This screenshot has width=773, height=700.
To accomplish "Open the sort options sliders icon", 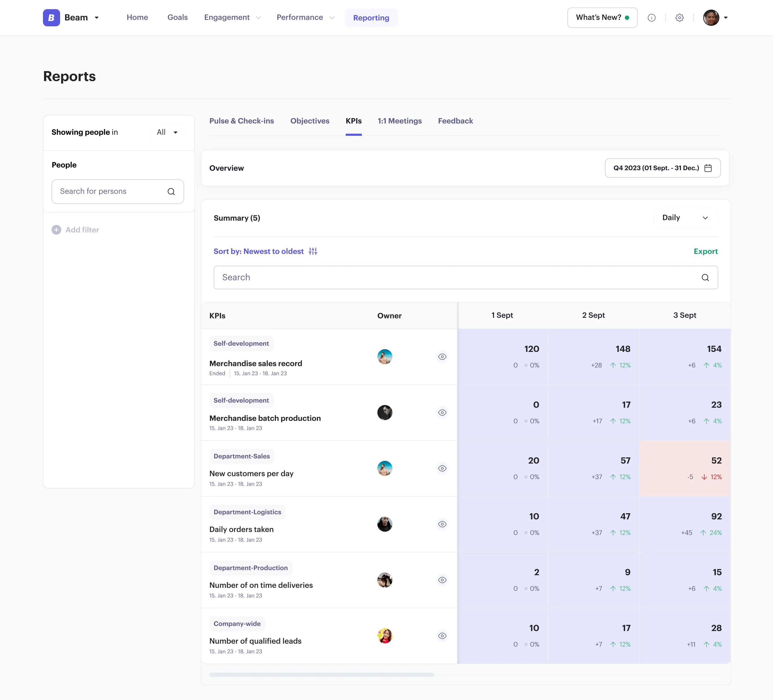I will click(x=313, y=251).
